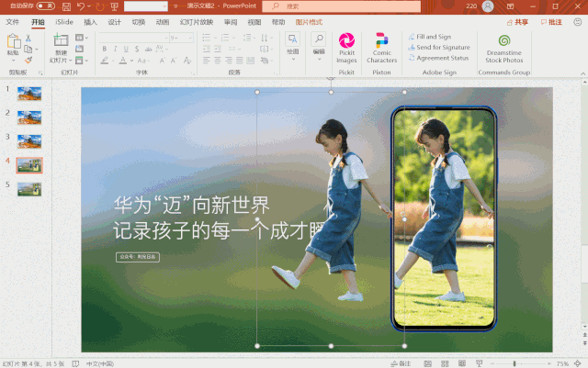Toggle Bold formatting

coord(105,49)
